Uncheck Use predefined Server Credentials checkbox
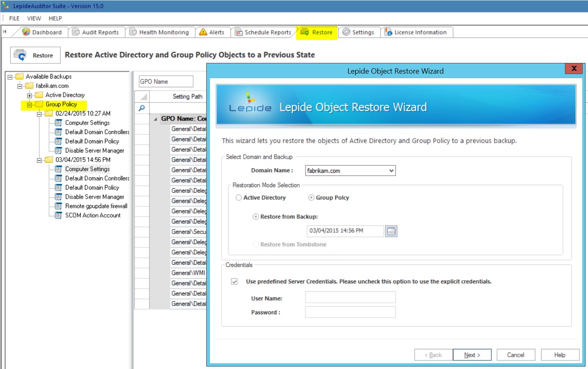Image resolution: width=588 pixels, height=369 pixels. 234,282
